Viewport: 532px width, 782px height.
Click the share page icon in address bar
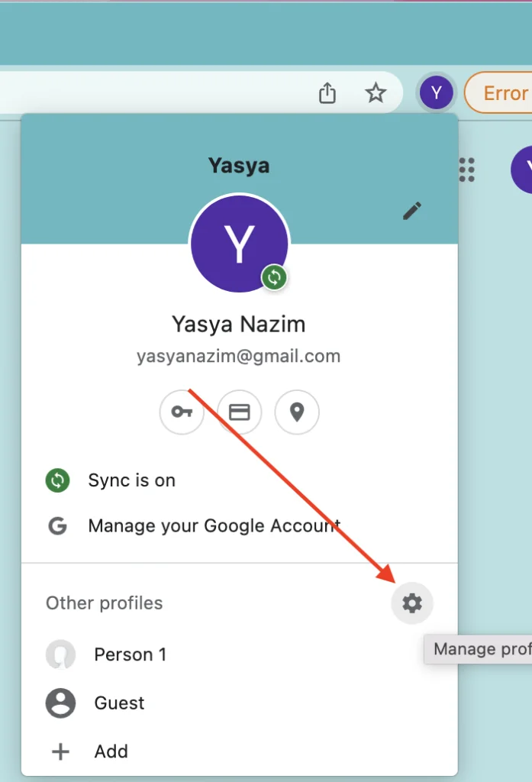click(327, 92)
